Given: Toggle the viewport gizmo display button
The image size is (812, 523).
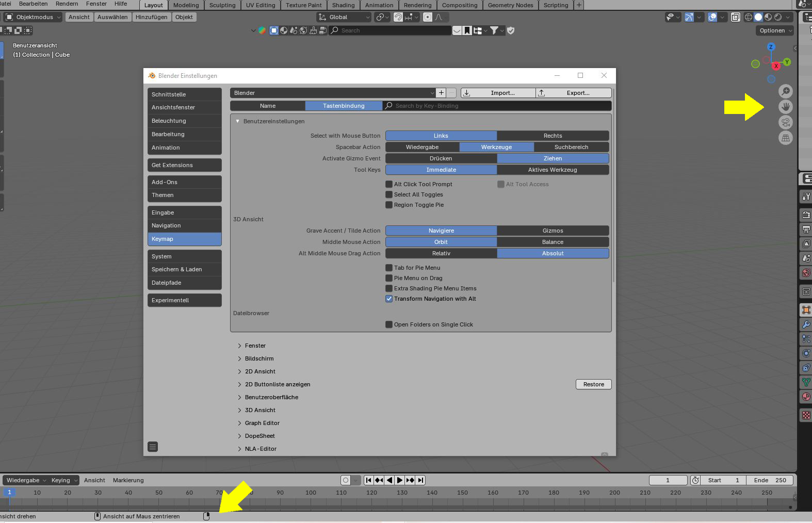Looking at the screenshot, I should (689, 17).
